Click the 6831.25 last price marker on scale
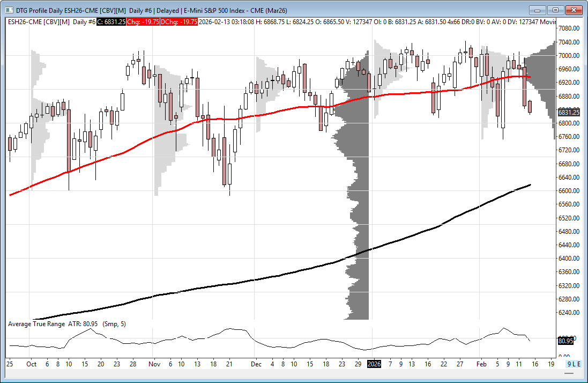The width and height of the screenshot is (588, 383). coord(567,112)
